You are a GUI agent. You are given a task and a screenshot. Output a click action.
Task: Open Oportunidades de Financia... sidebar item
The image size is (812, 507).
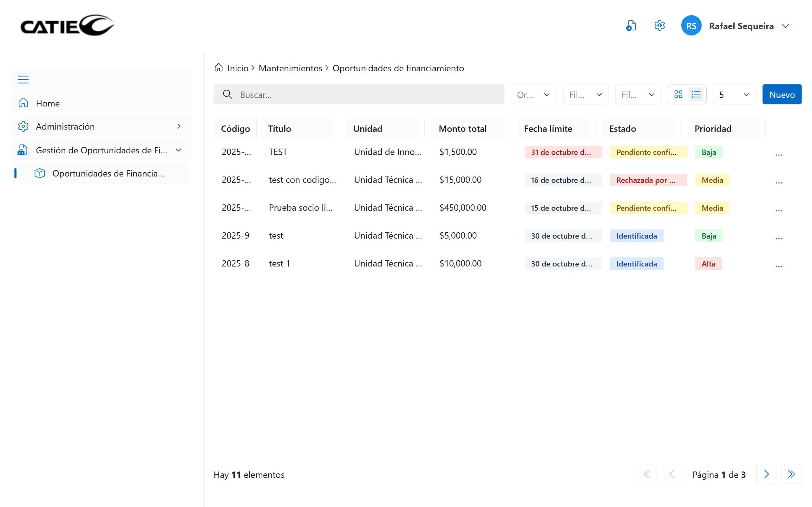coord(108,173)
